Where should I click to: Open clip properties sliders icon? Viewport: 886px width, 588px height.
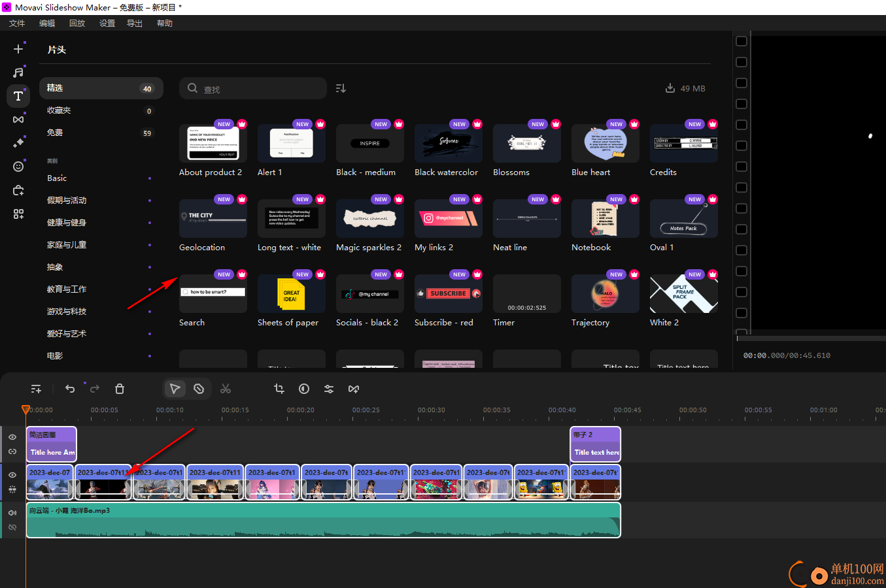329,389
